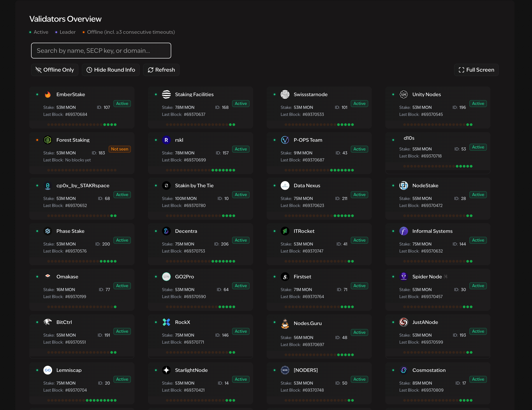Click the Informal Systems purple logo

(x=404, y=231)
